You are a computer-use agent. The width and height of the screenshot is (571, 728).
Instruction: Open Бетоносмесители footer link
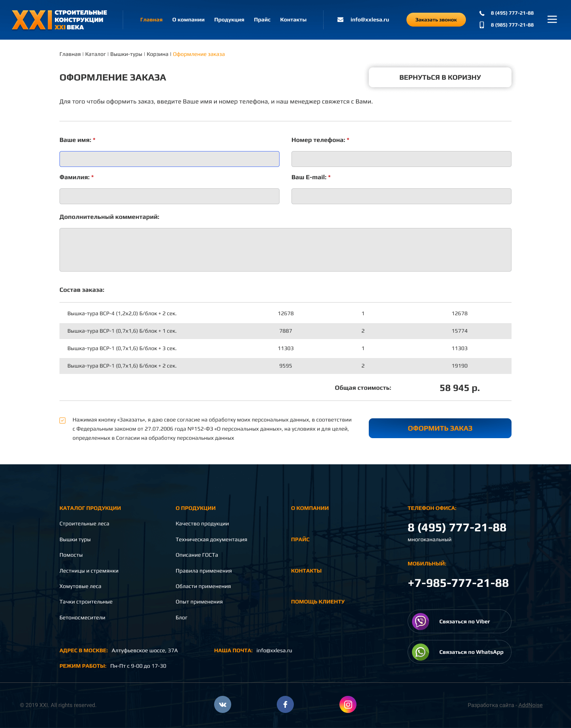pyautogui.click(x=82, y=618)
